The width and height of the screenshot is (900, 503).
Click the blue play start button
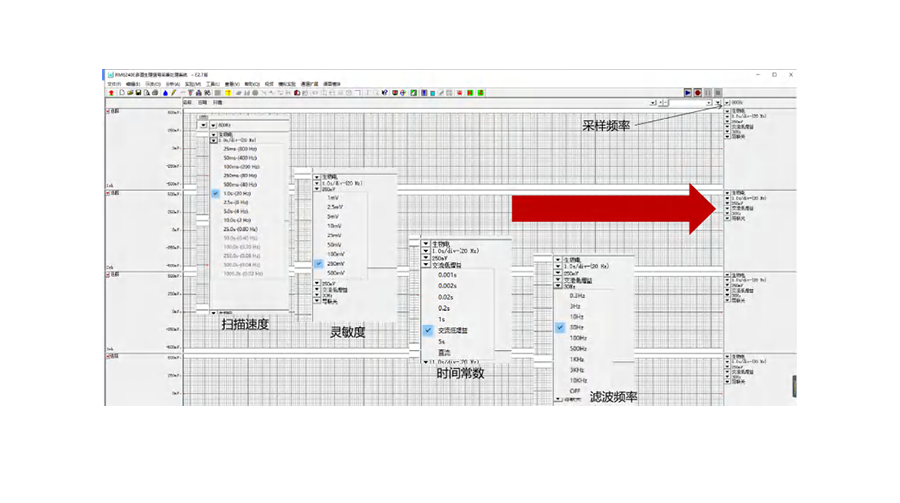pyautogui.click(x=688, y=93)
